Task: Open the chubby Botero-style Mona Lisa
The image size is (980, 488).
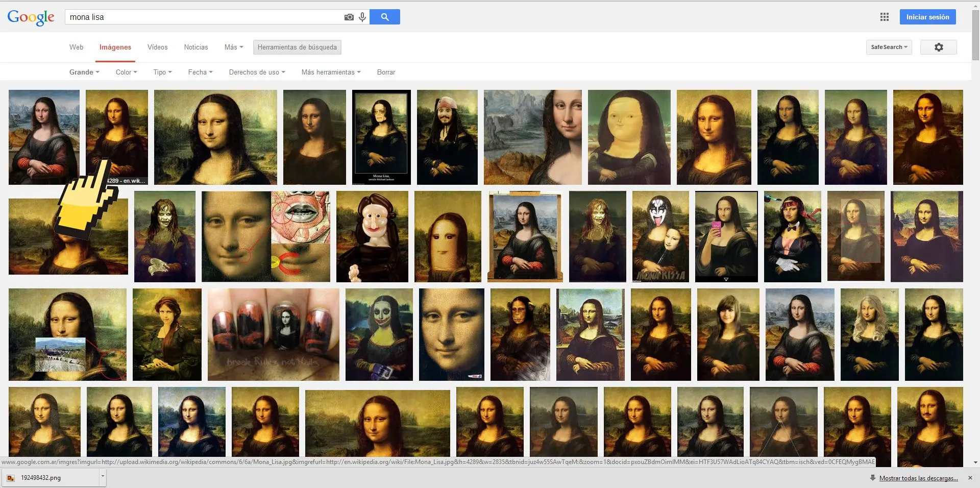Action: [629, 137]
